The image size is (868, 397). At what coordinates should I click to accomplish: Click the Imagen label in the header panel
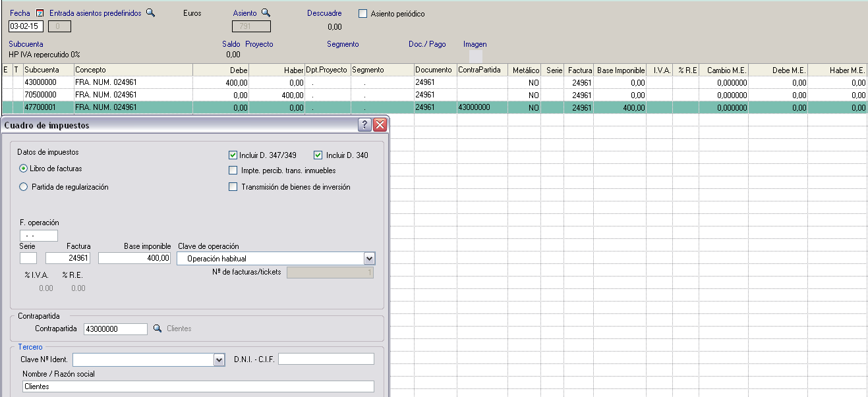[475, 44]
